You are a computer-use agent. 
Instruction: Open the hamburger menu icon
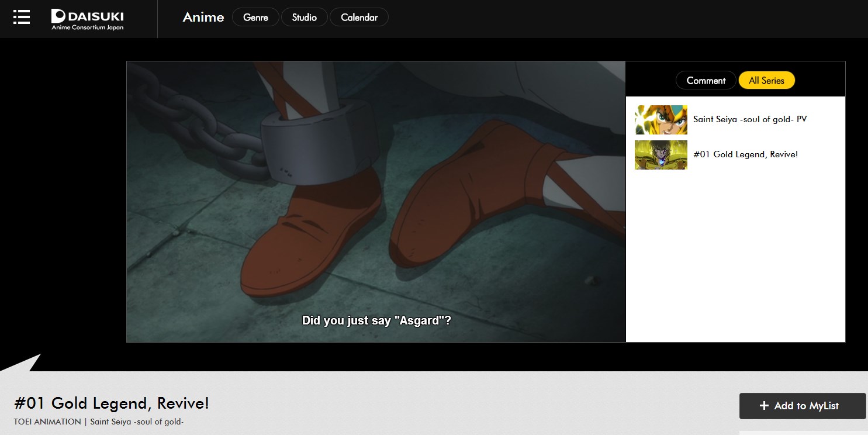(22, 17)
